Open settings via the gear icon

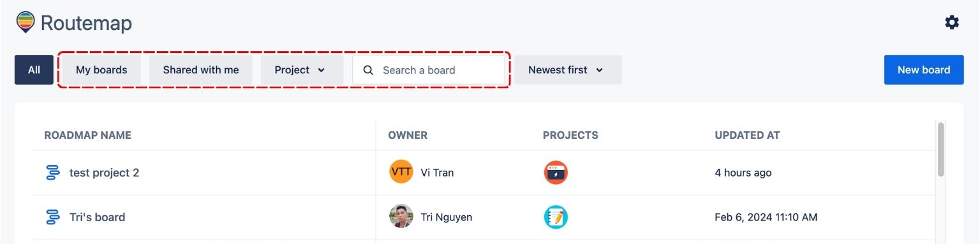pyautogui.click(x=951, y=23)
